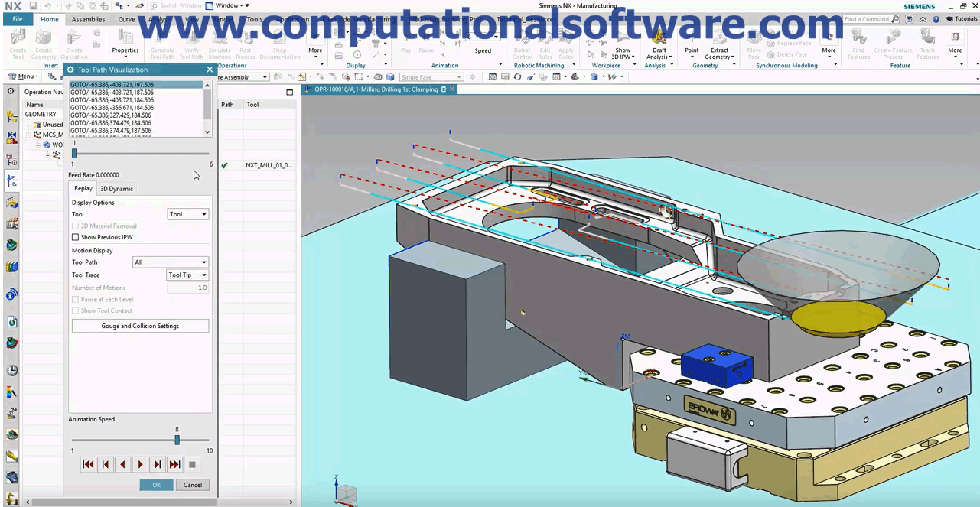Toggle 2D Material Removal checkbox

click(75, 226)
